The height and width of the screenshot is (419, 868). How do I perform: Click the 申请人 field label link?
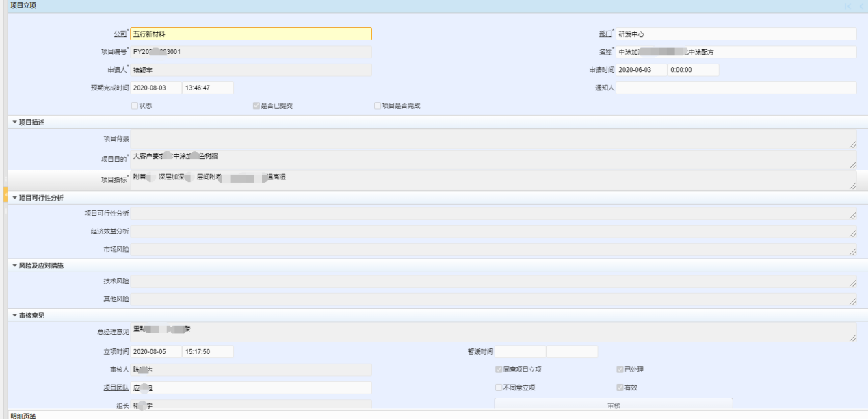point(114,70)
